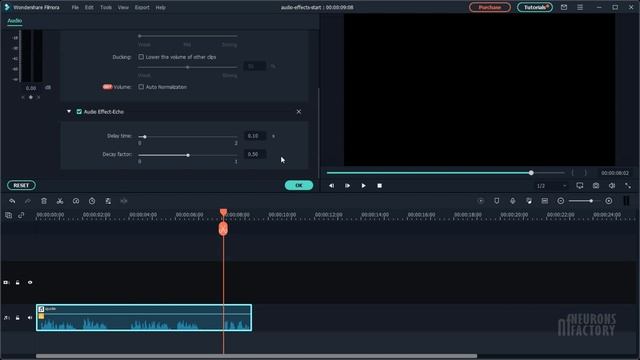This screenshot has height=360, width=640.
Task: Uncheck the Audio Effect-Echo checkbox
Action: pos(79,111)
